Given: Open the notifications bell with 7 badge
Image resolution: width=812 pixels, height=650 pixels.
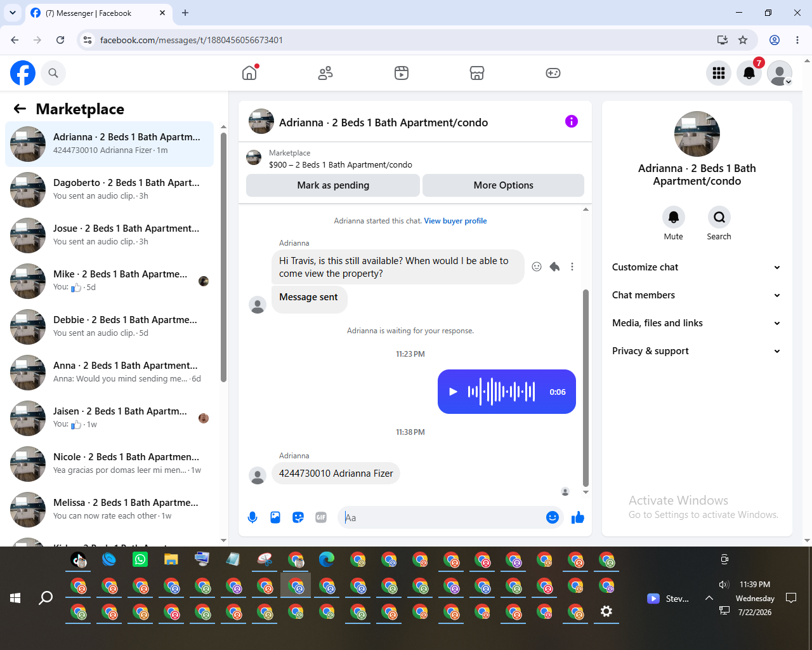Looking at the screenshot, I should [749, 73].
